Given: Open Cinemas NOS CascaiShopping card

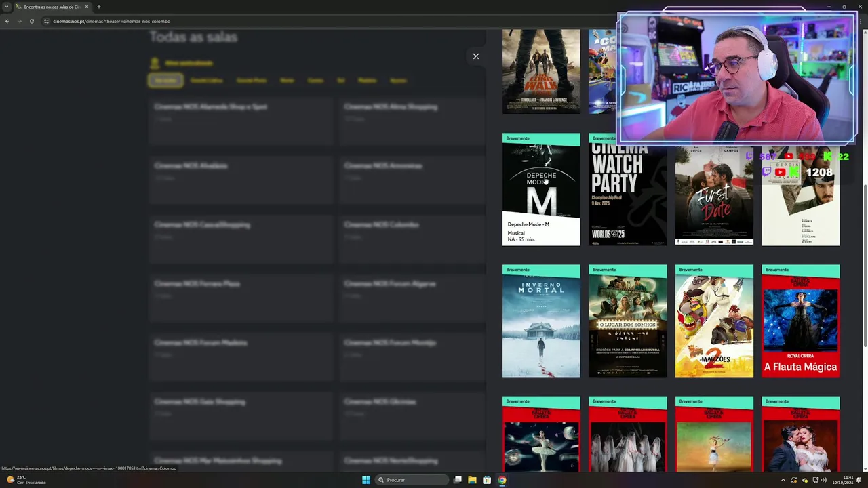Looking at the screenshot, I should pos(241,239).
